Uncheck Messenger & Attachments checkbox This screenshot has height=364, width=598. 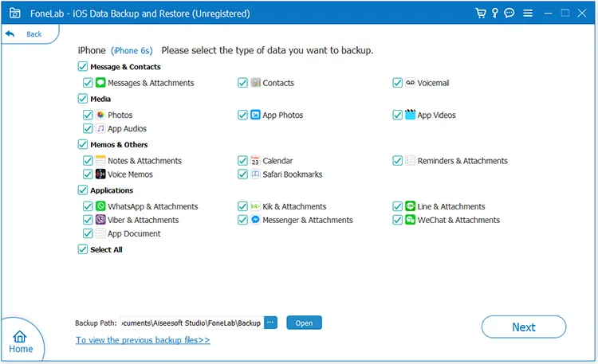(x=242, y=220)
